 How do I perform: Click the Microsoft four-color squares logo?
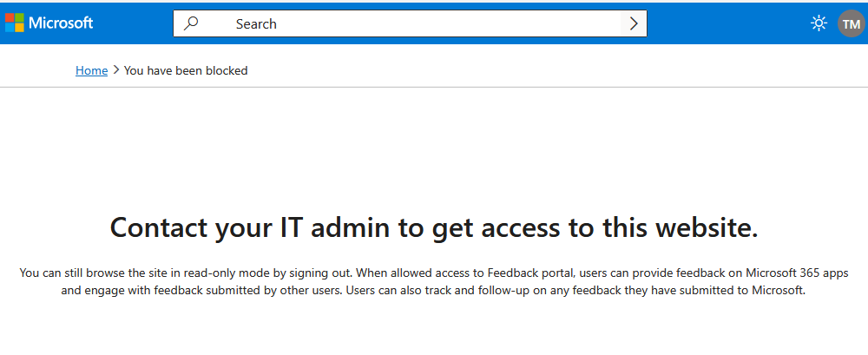tap(15, 23)
